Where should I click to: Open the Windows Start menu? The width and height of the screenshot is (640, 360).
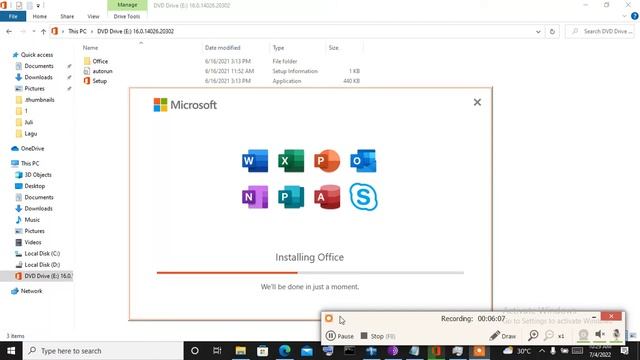11,351
